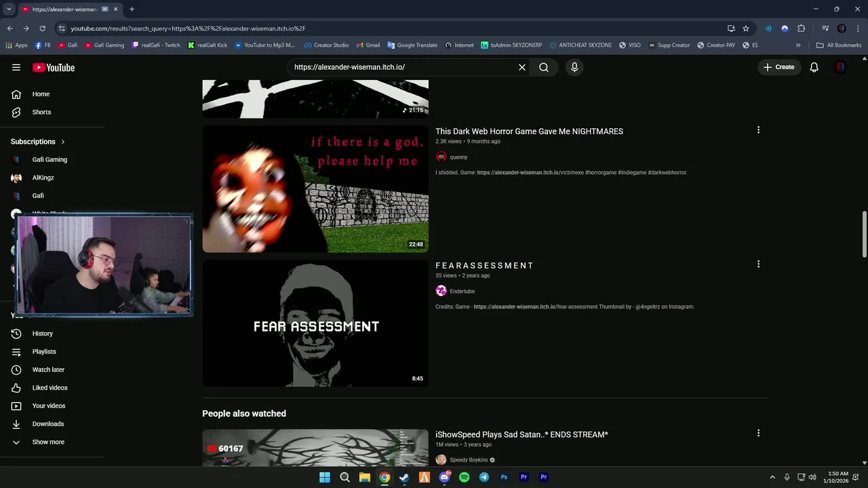Open the quenny channel link
Viewport: 868px width, 488px height.
(458, 157)
